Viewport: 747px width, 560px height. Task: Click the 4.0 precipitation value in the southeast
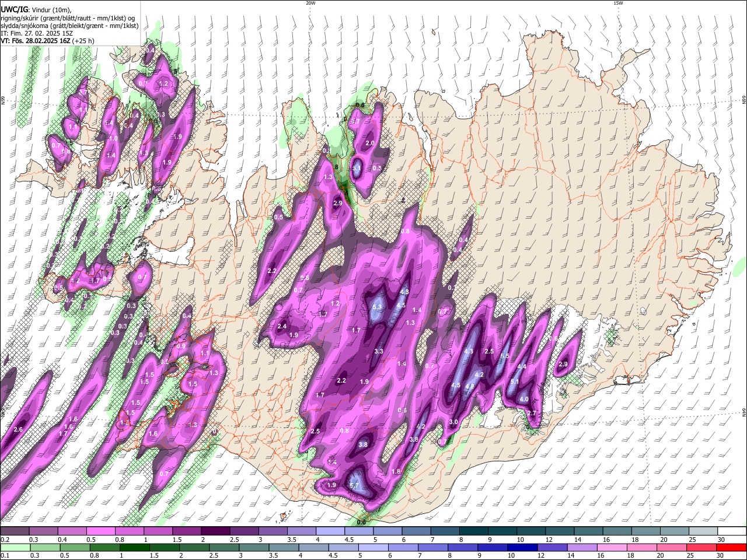pos(524,400)
